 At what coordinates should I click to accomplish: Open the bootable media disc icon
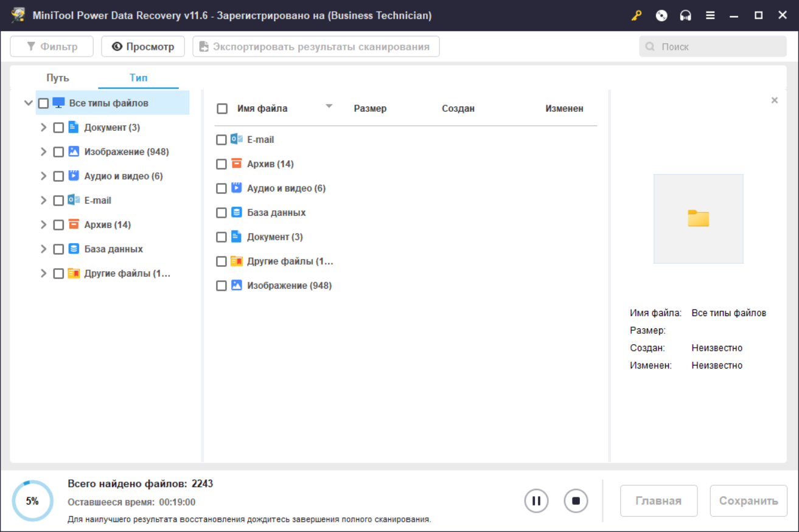661,16
